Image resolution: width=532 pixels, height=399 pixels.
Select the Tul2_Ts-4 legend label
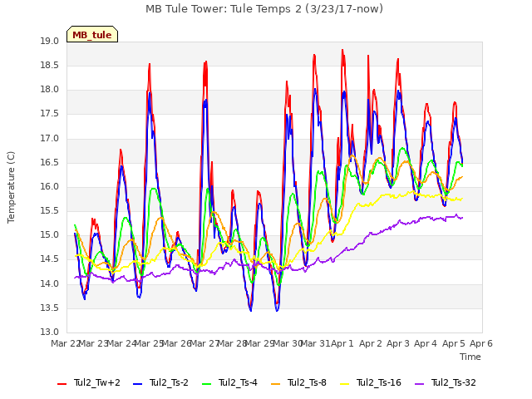238,382
